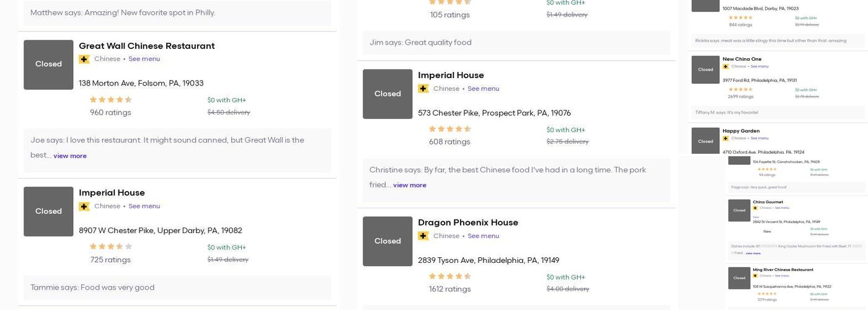Open the Ming River Chinese Restaurant title
868x310 pixels.
[x=782, y=270]
